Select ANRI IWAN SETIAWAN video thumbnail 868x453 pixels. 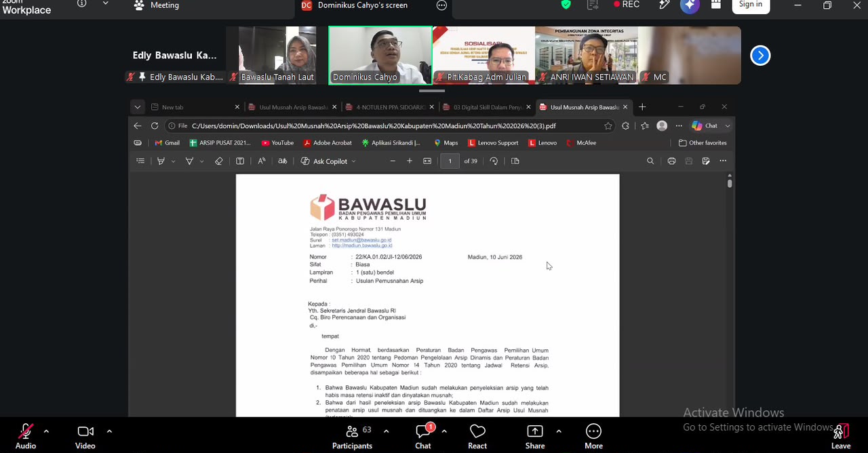(x=587, y=56)
